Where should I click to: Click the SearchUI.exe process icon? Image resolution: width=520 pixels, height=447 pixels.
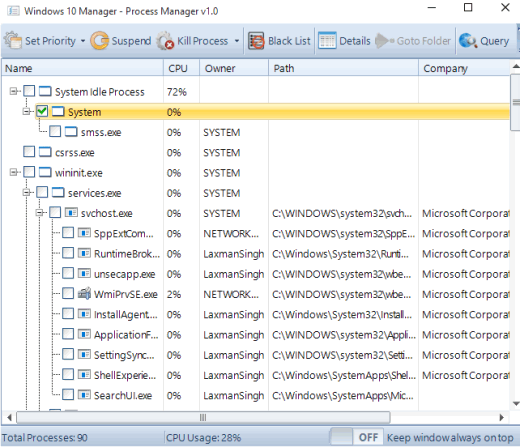(x=84, y=395)
